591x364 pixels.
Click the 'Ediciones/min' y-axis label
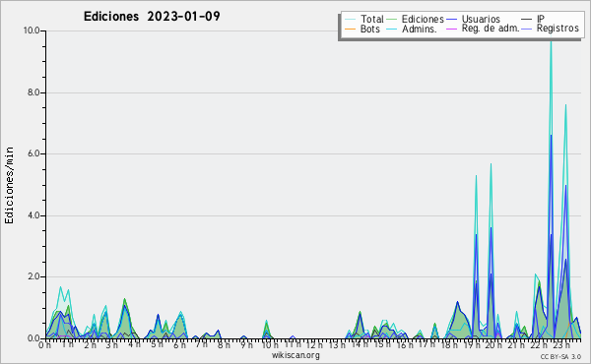click(9, 185)
